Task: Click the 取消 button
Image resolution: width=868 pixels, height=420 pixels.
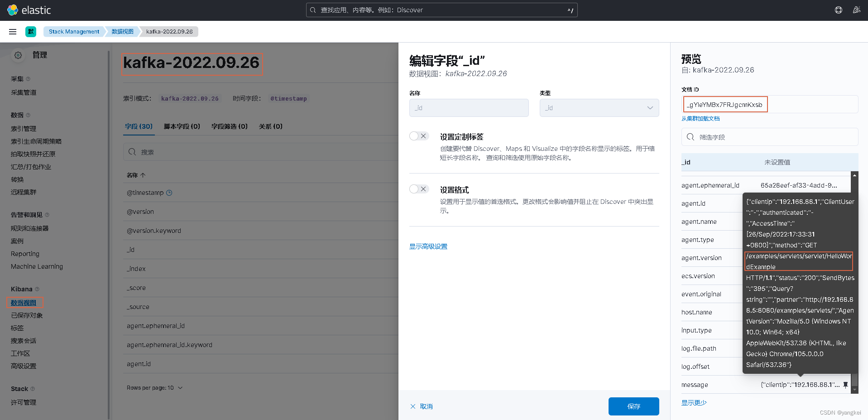Action: (422, 406)
